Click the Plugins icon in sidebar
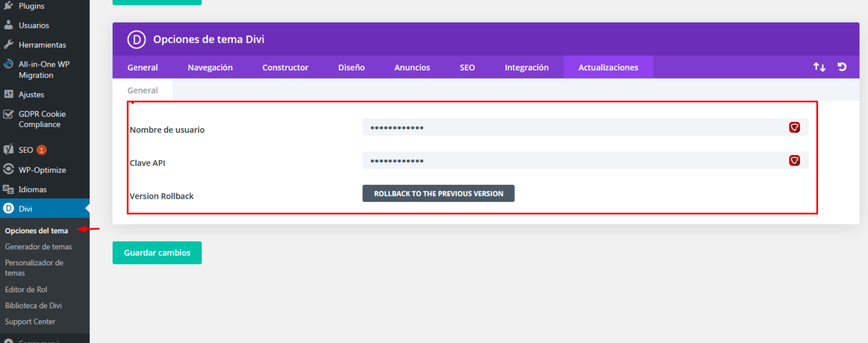Image resolution: width=868 pixels, height=343 pixels. coord(8,5)
